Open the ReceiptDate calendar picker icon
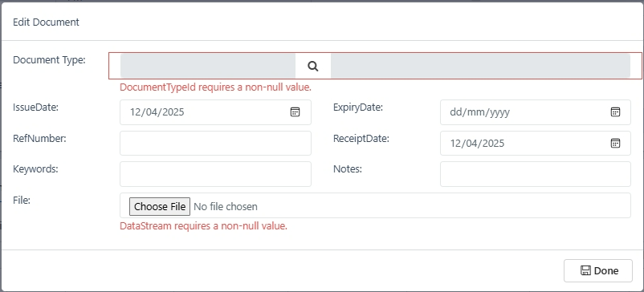This screenshot has height=292, width=644. [615, 143]
